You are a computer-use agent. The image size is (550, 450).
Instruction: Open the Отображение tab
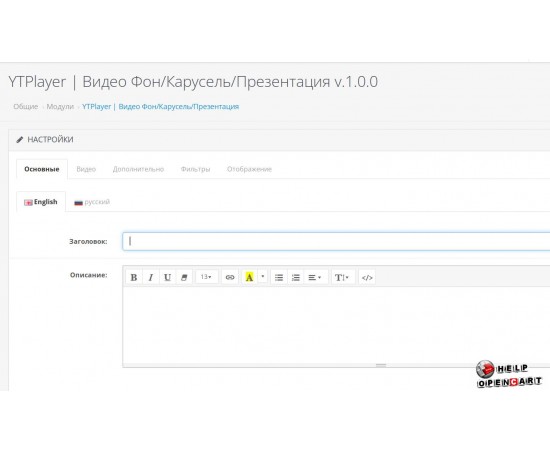(x=249, y=169)
